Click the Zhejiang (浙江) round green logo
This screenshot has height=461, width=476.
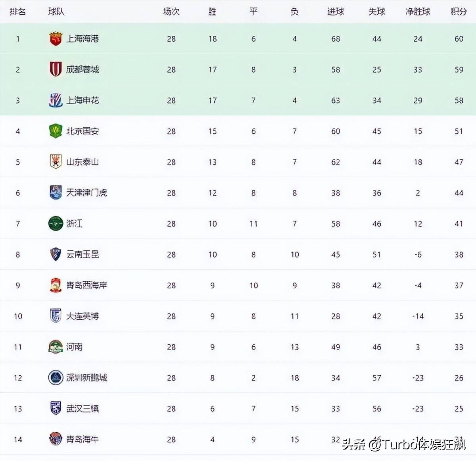pos(56,223)
